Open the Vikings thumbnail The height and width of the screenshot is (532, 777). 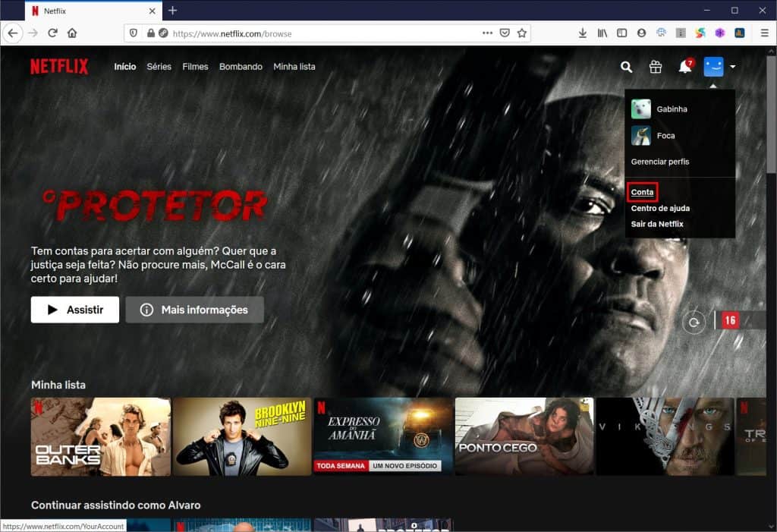pyautogui.click(x=665, y=436)
